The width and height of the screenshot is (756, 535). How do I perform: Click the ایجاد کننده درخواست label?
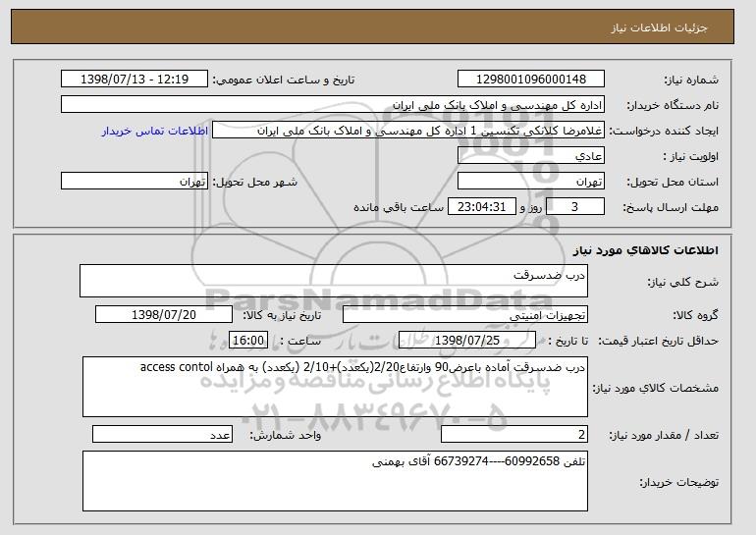click(x=664, y=131)
